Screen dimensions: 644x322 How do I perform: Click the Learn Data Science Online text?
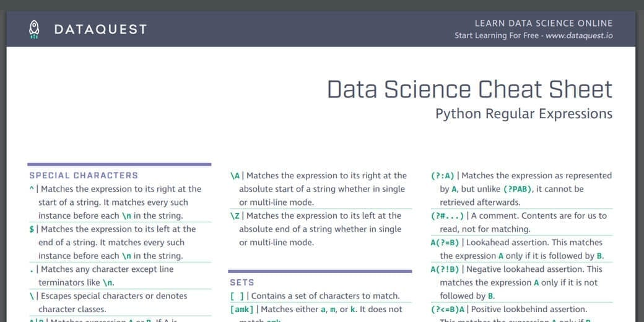click(x=543, y=23)
